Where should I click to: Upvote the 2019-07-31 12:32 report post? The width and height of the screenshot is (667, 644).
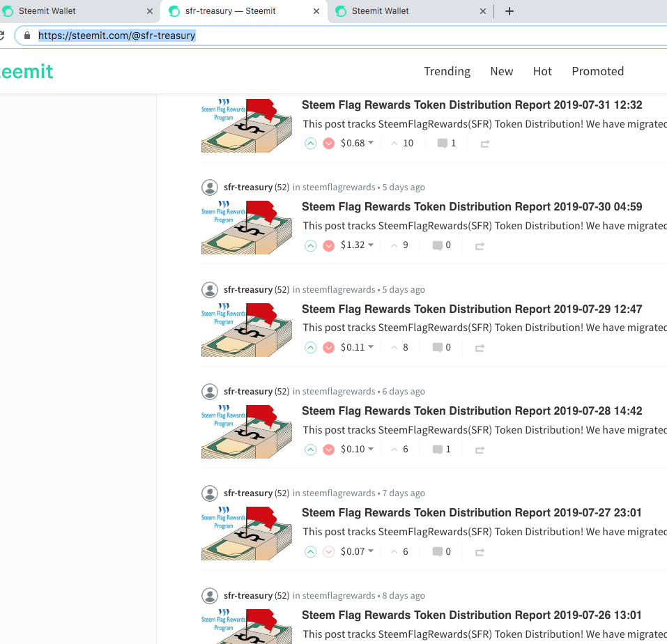coord(311,144)
